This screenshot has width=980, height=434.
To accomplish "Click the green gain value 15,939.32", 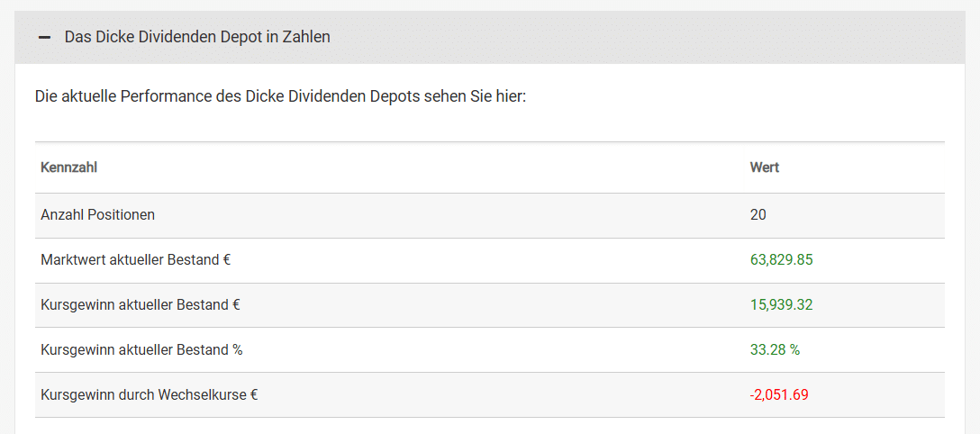I will pos(782,305).
